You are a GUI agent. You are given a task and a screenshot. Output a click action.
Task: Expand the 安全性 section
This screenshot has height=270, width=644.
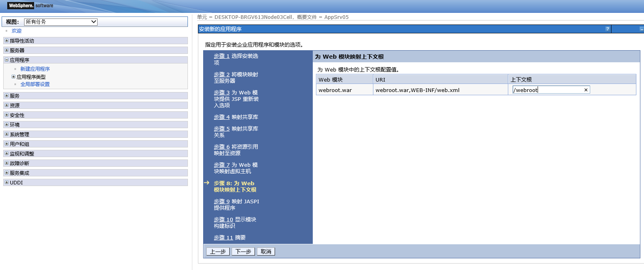(6, 115)
